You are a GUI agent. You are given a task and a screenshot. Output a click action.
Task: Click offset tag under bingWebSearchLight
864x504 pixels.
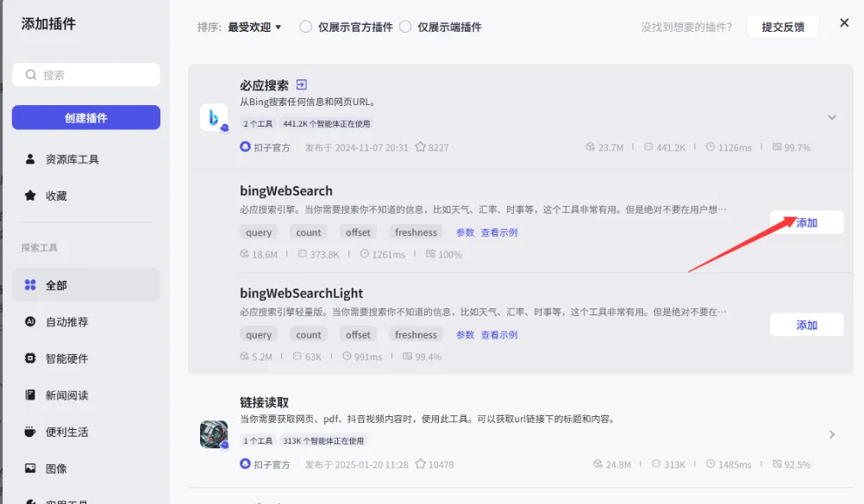pyautogui.click(x=358, y=335)
